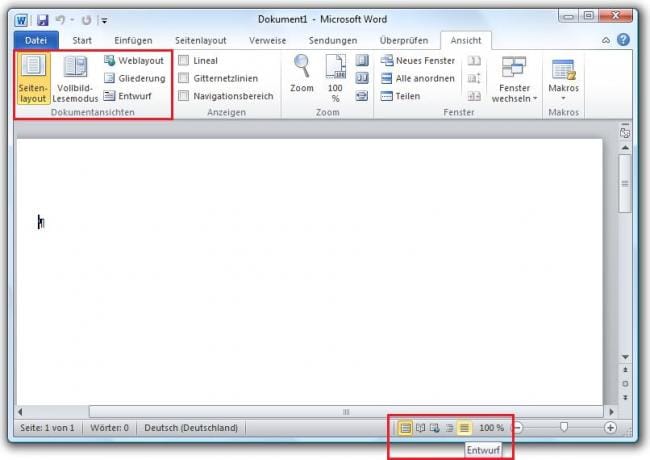The height and width of the screenshot is (460, 650).
Task: Enable the Gitternetzlinien checkbox
Action: pyautogui.click(x=183, y=78)
